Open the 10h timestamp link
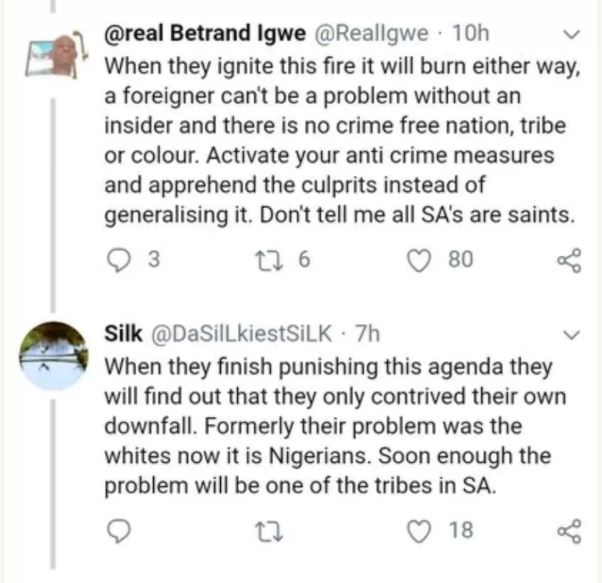 (471, 34)
